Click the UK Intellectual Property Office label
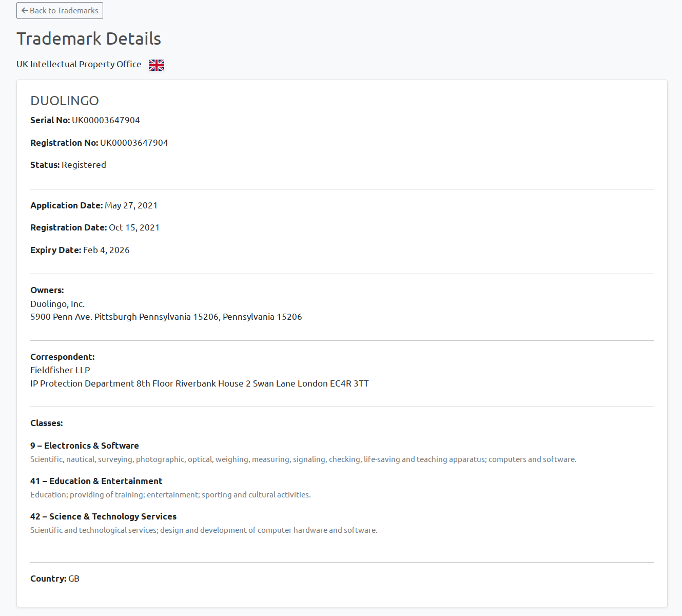Image resolution: width=682 pixels, height=616 pixels. click(x=79, y=64)
